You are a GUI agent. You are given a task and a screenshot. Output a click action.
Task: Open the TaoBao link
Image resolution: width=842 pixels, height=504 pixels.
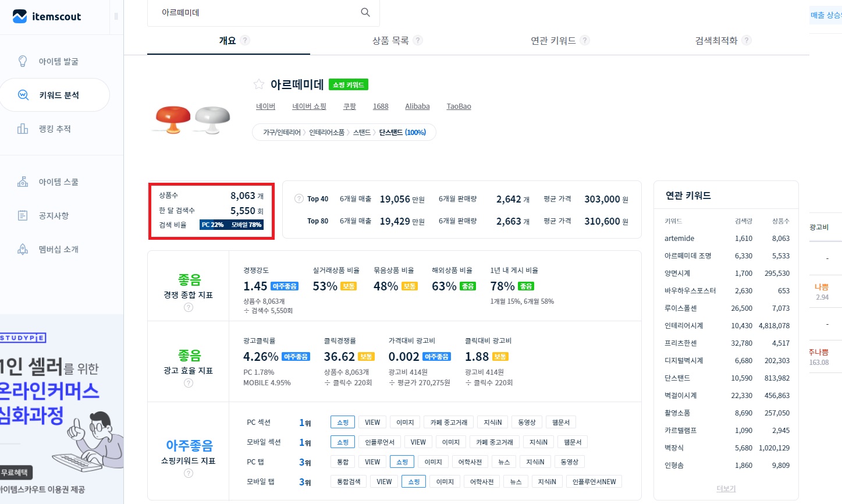pos(459,107)
